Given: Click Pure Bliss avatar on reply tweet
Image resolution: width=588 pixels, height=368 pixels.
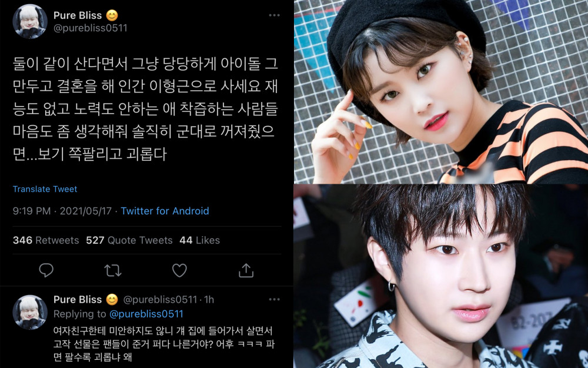Looking at the screenshot, I should [x=30, y=313].
